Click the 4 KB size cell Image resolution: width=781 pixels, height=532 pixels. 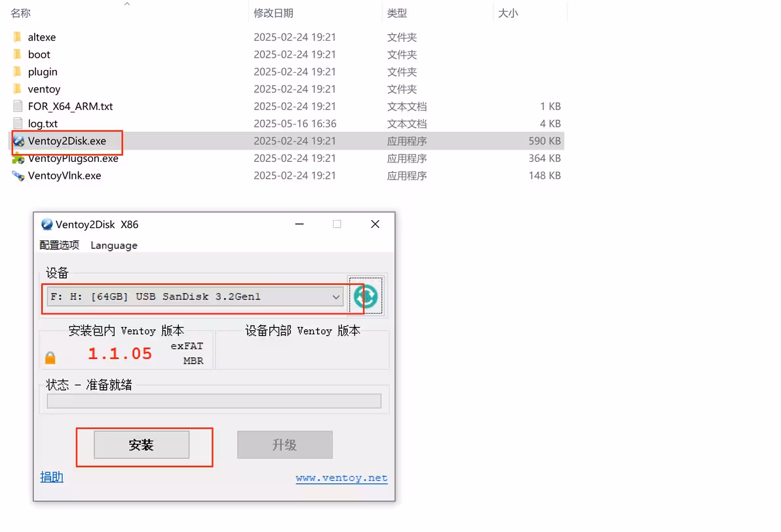[550, 124]
